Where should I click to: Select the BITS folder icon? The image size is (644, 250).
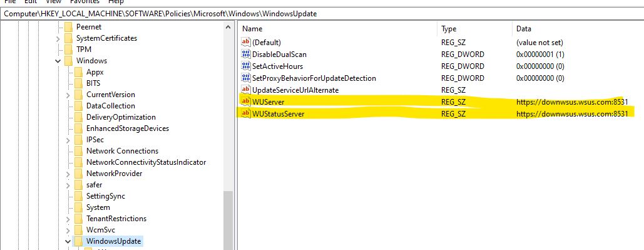(79, 83)
